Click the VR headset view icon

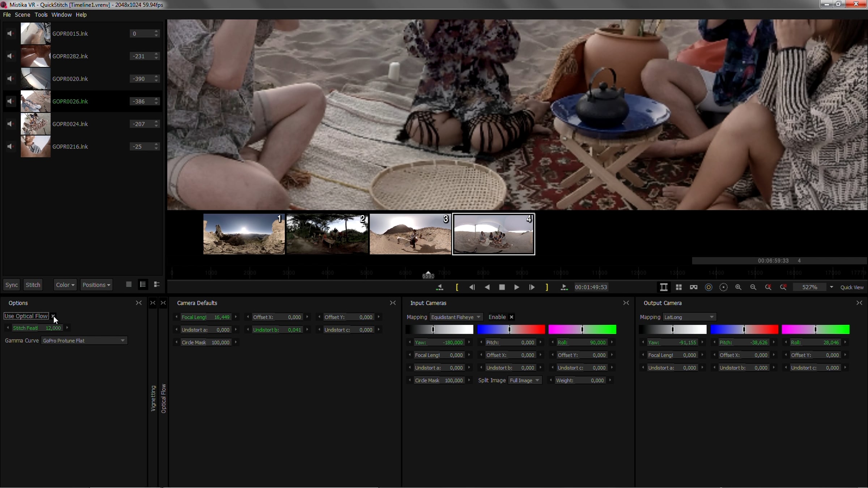point(693,287)
